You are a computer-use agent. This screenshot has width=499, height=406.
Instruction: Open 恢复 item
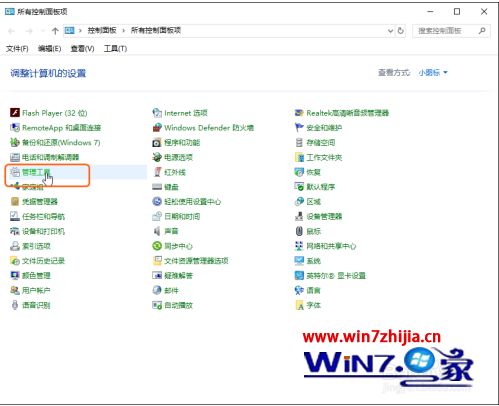[x=308, y=172]
